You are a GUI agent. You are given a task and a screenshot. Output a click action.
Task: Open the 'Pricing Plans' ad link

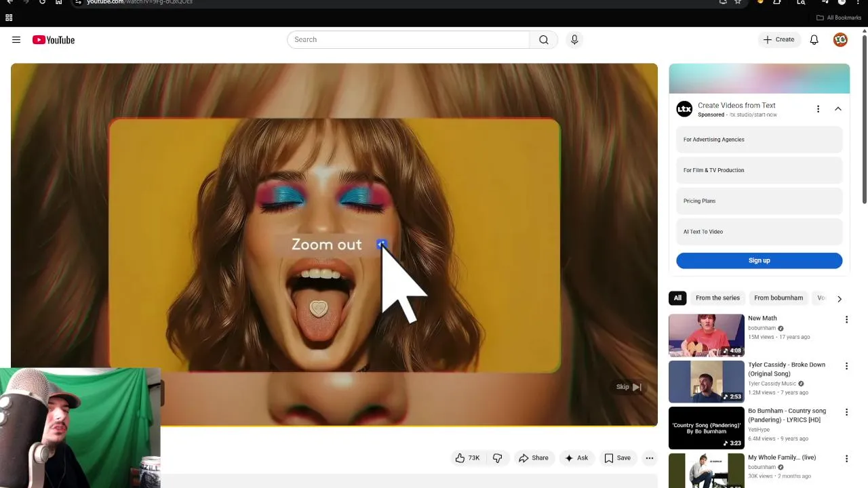759,201
